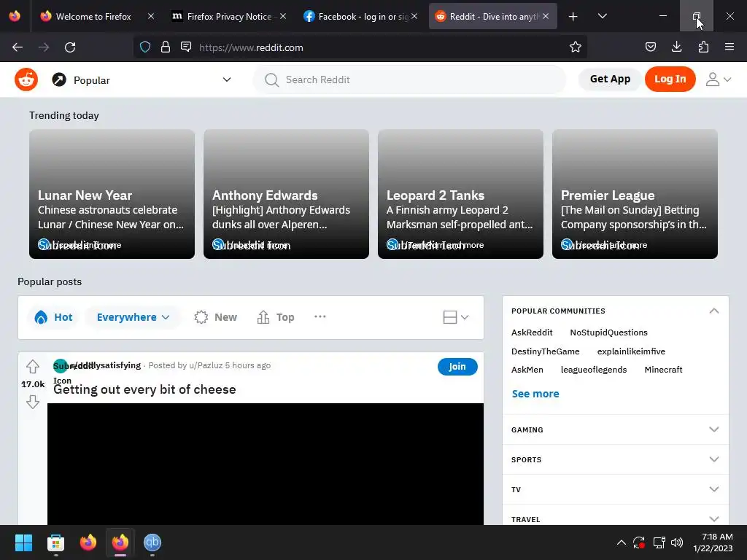Open the Lunar New Year trending card
This screenshot has width=747, height=560.
112,194
